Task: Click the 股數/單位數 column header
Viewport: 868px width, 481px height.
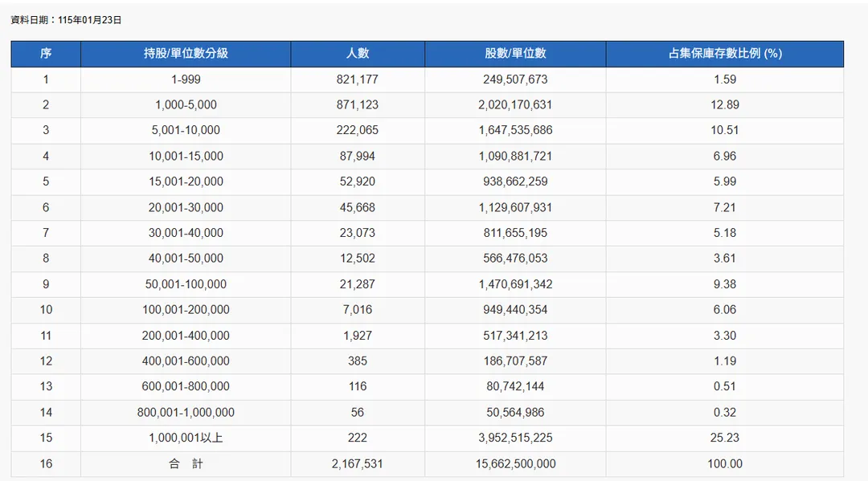Action: tap(515, 54)
